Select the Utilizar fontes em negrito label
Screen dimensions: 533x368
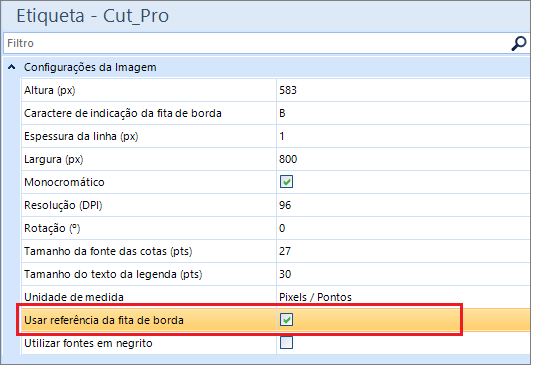(x=88, y=343)
